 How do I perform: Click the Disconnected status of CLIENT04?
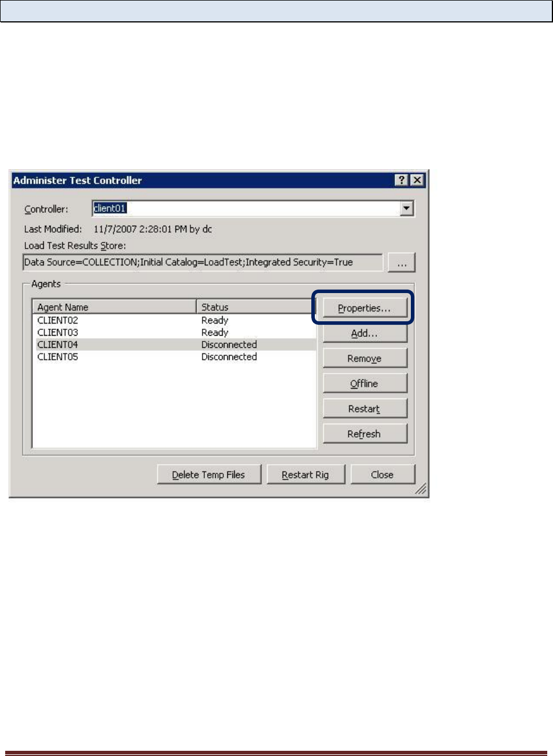click(229, 344)
